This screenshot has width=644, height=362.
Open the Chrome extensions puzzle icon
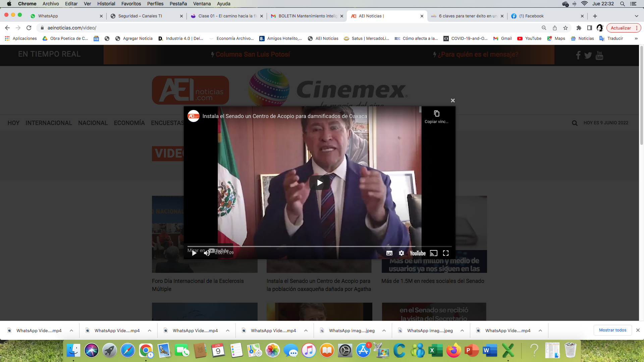point(579,28)
